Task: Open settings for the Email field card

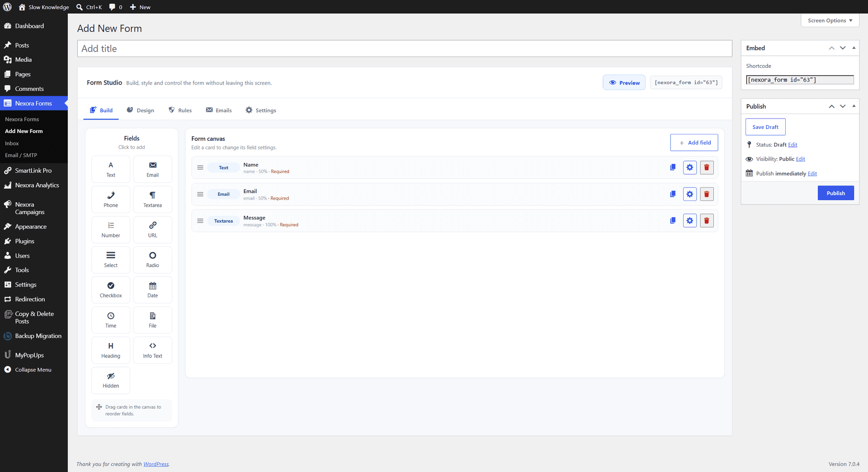Action: (690, 194)
